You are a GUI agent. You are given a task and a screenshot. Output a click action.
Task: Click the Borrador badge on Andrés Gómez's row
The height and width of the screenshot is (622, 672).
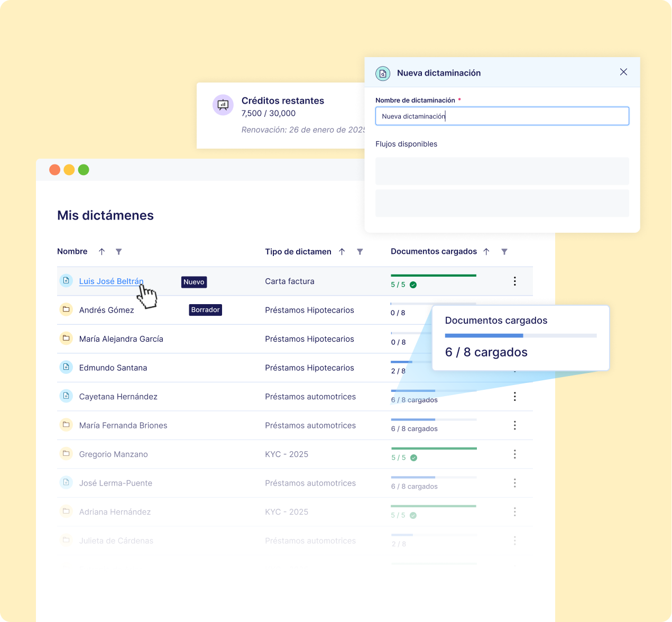click(205, 309)
